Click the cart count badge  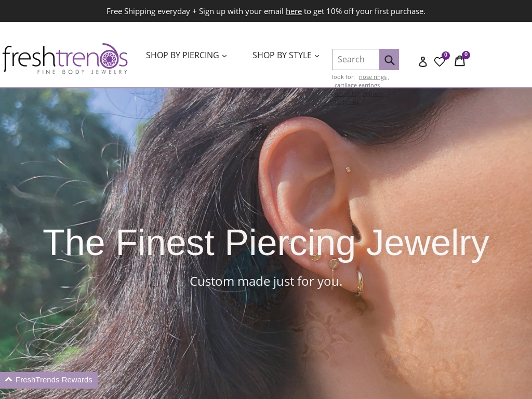tap(466, 55)
